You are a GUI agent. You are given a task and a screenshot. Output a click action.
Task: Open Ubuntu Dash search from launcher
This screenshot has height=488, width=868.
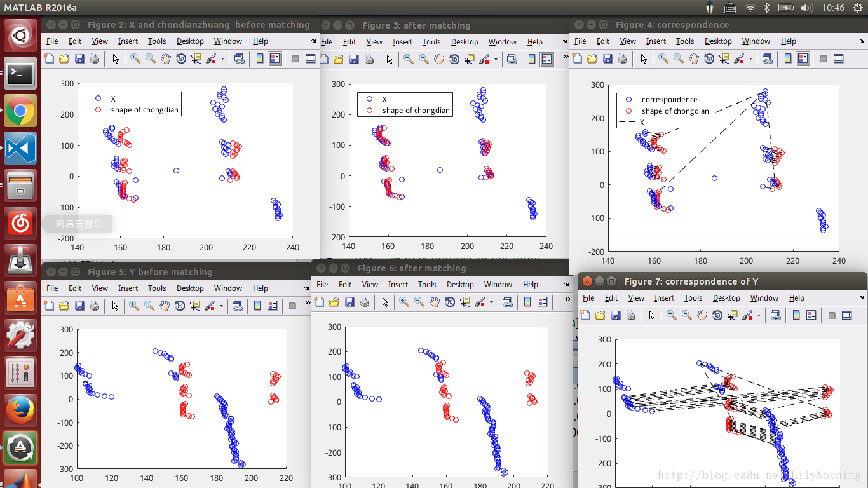20,36
